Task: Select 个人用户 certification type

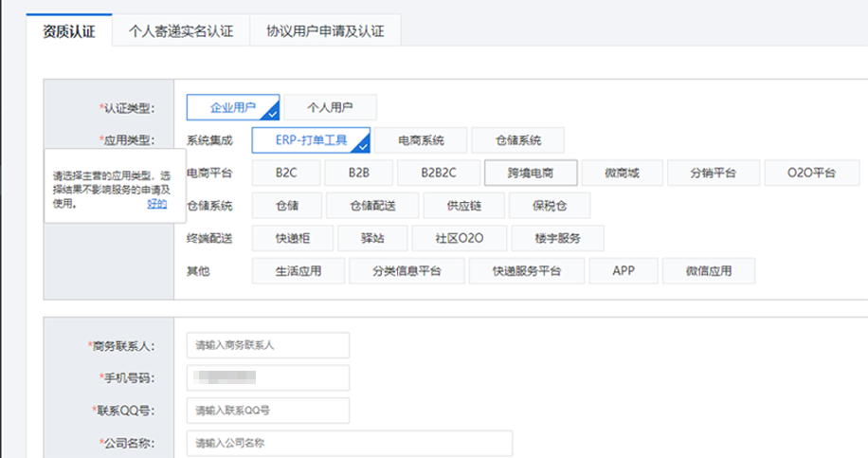Action: [x=330, y=107]
